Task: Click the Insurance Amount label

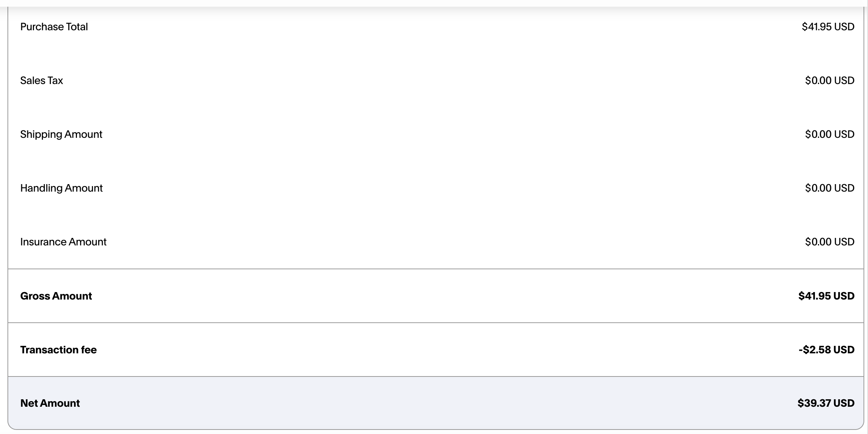Action: point(63,242)
